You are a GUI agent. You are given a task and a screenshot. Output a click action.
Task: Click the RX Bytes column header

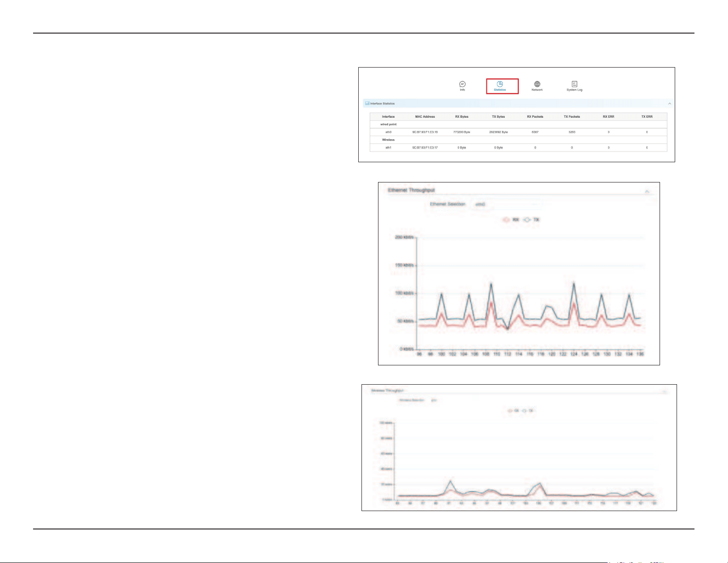click(462, 117)
